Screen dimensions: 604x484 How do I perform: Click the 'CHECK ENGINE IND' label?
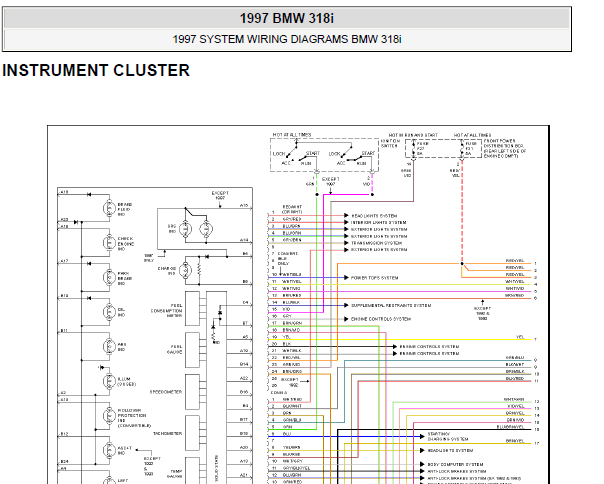click(126, 244)
